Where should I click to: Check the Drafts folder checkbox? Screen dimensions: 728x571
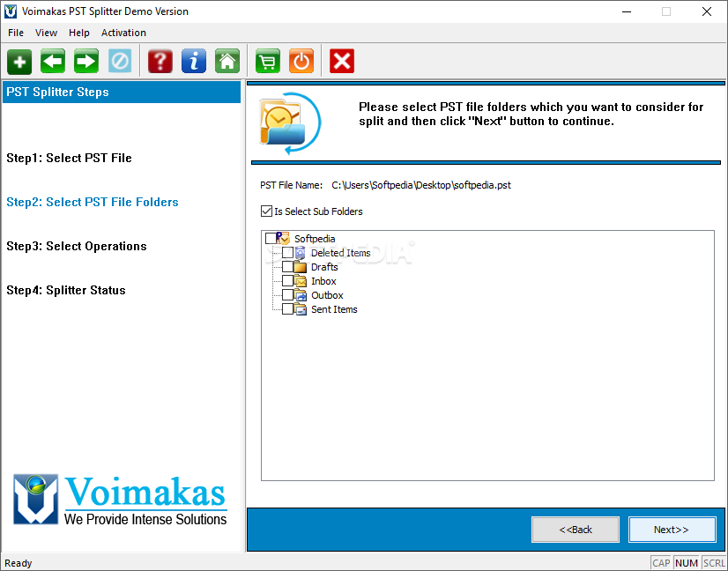287,267
